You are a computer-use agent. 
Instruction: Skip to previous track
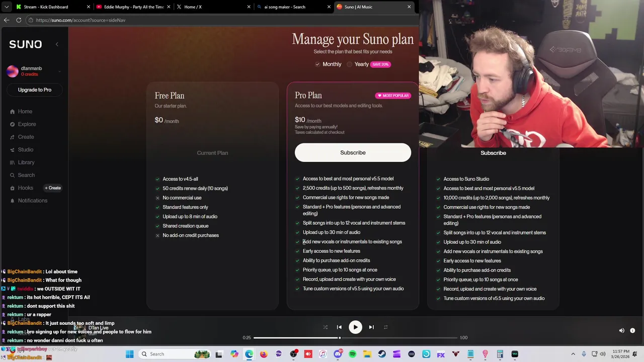point(339,327)
